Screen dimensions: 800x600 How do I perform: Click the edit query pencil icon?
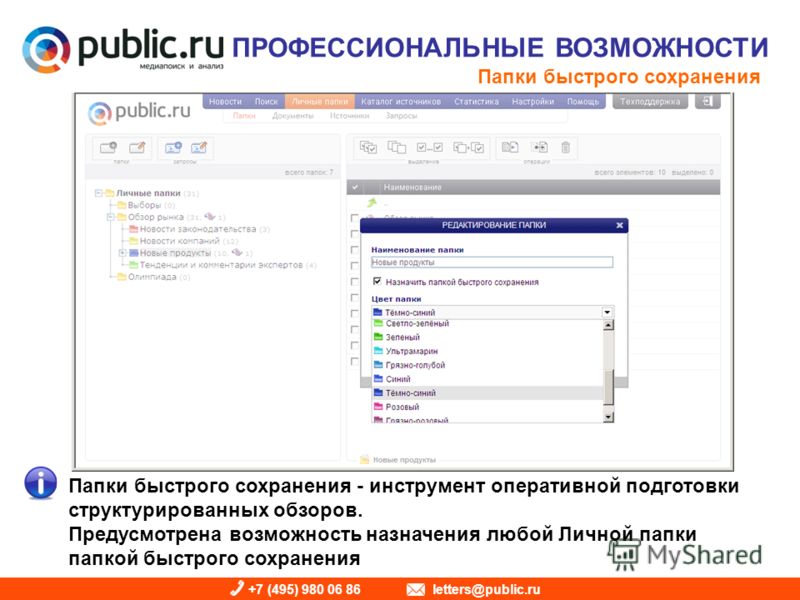coord(198,148)
